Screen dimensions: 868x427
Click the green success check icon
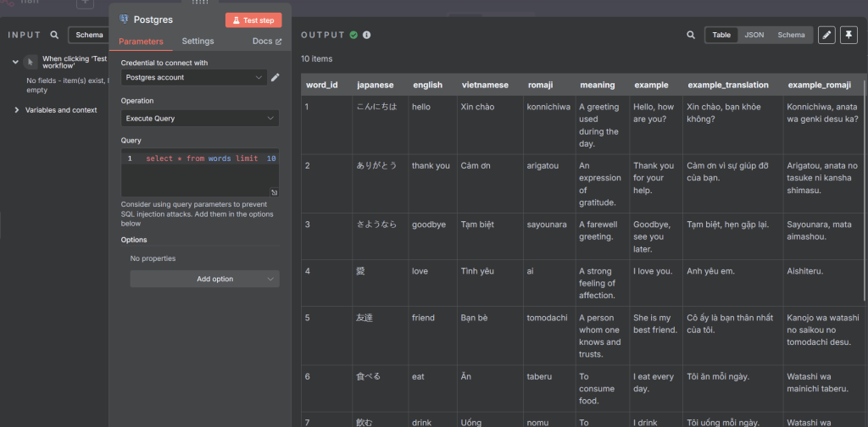[x=353, y=35]
